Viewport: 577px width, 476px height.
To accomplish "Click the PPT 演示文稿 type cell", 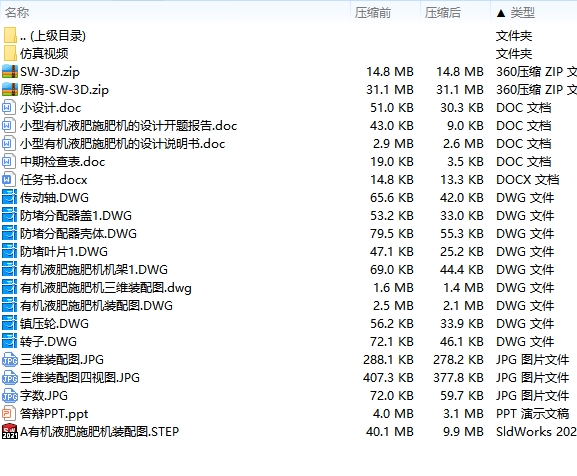I will [x=532, y=414].
